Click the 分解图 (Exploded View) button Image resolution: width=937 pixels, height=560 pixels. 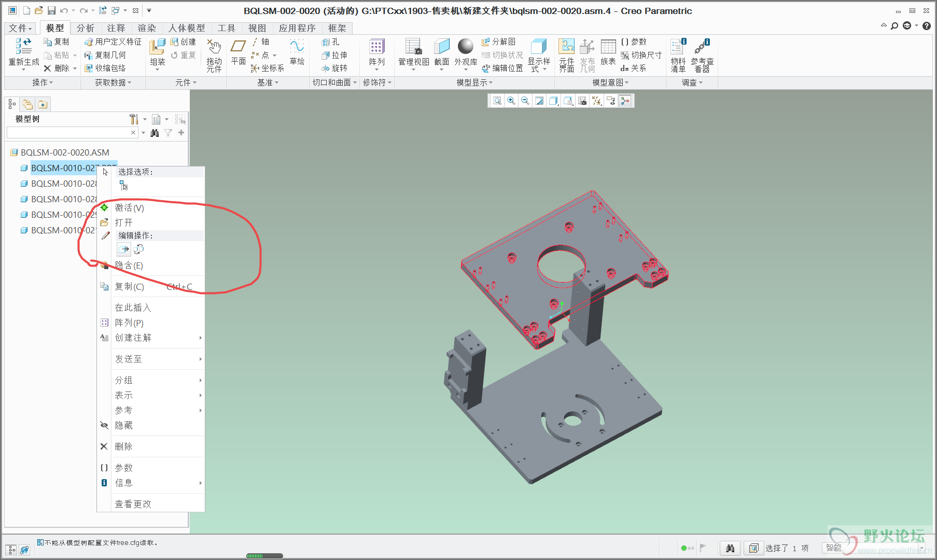pos(498,42)
